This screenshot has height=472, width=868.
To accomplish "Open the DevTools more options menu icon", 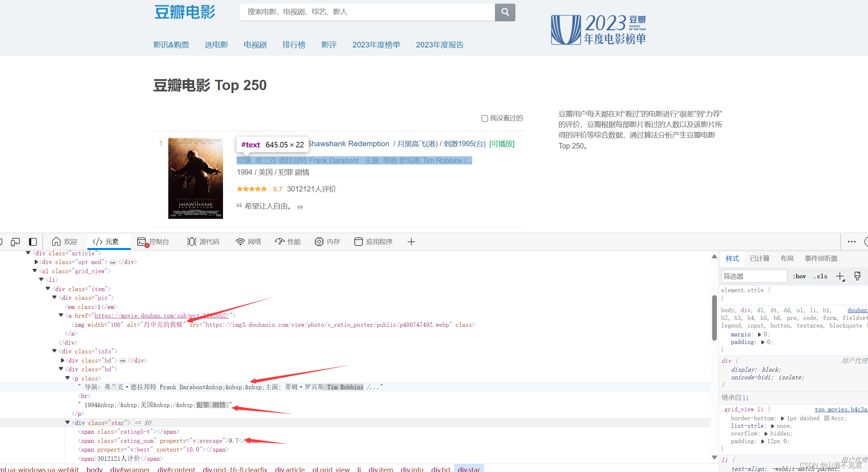I will click(852, 241).
